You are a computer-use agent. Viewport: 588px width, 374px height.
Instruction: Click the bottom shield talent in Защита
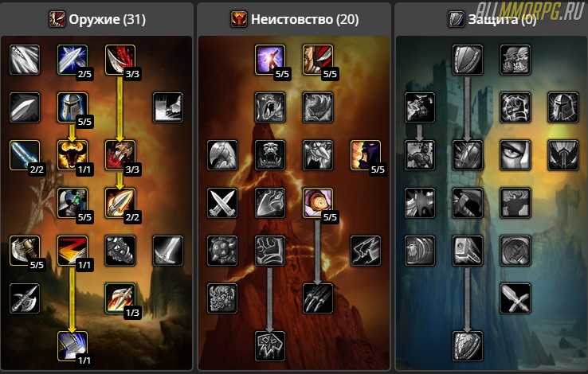pos(468,346)
